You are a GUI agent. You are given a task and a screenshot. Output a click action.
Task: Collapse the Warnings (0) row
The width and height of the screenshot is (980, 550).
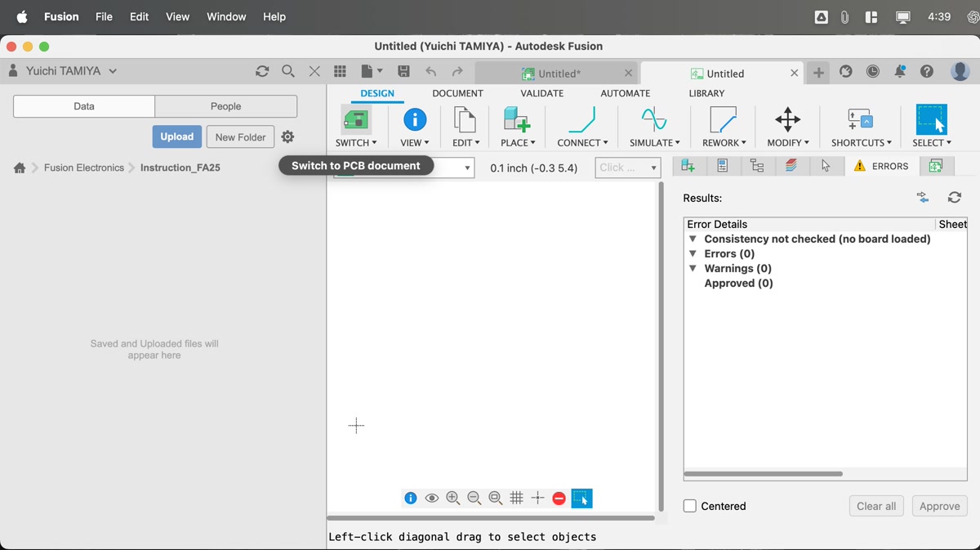[x=693, y=269]
